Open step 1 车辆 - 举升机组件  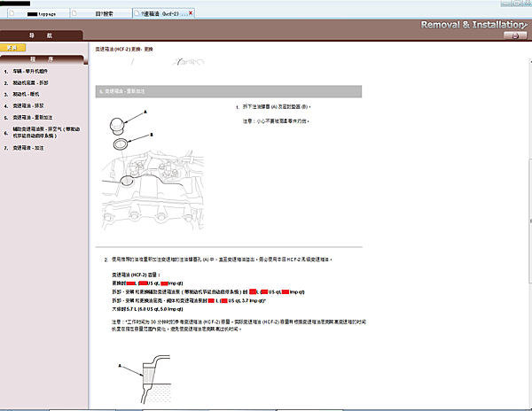click(30, 71)
